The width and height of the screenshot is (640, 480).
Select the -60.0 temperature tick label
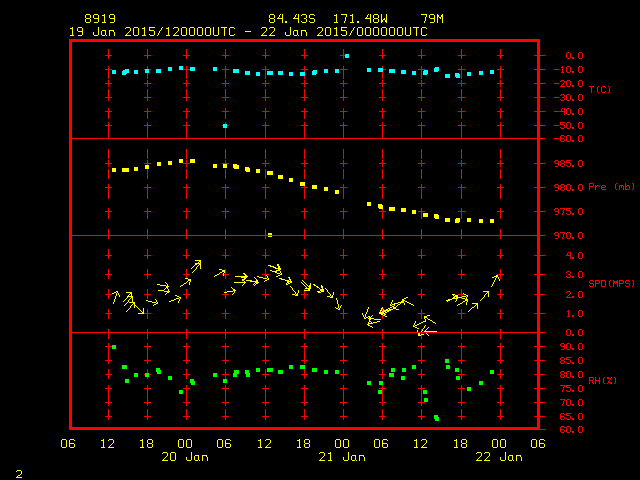pyautogui.click(x=569, y=139)
